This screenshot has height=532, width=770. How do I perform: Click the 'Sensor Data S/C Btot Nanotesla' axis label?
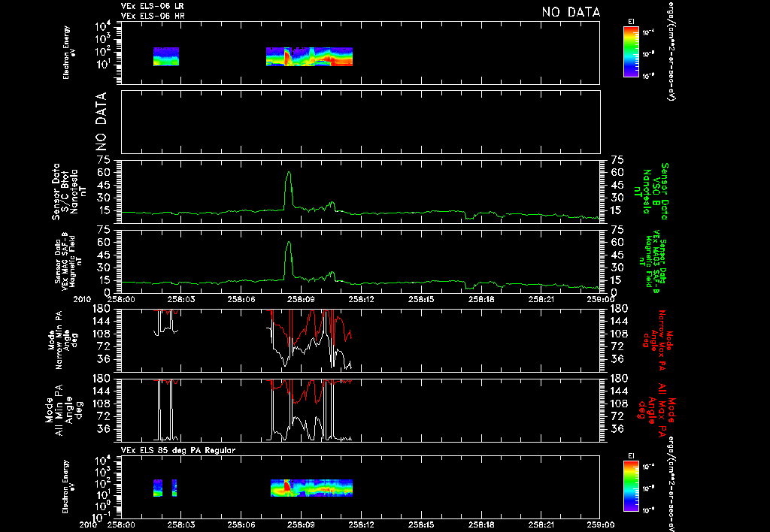tap(65, 192)
